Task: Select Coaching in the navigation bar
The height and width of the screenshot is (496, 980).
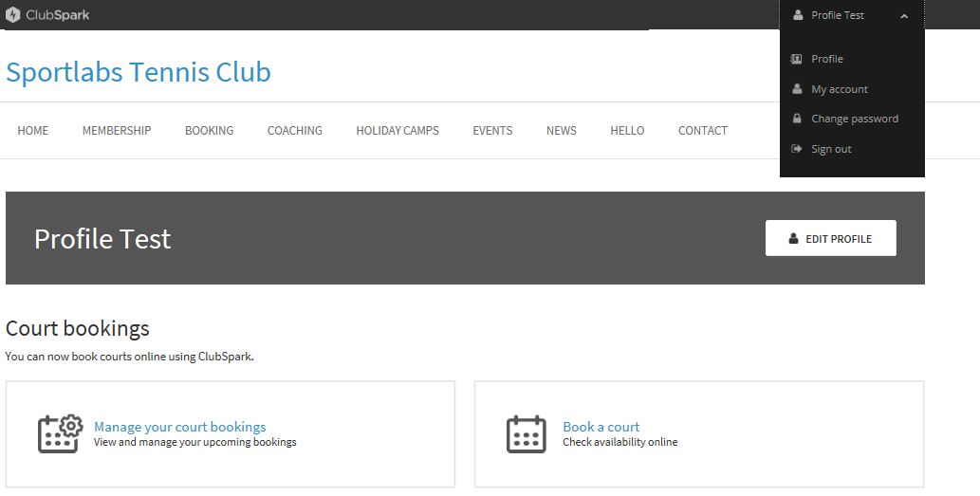Action: (294, 131)
